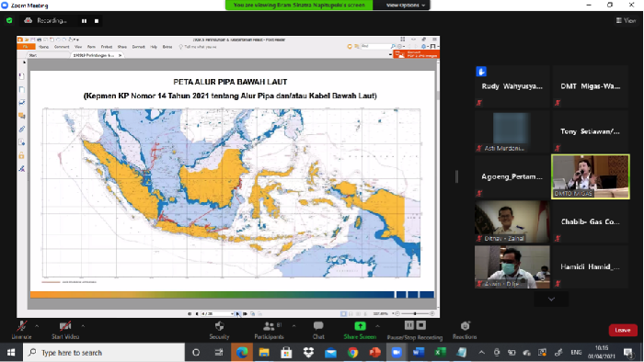The height and width of the screenshot is (362, 644).
Task: Open the Form tab in Foxit Reader
Action: coord(91,47)
